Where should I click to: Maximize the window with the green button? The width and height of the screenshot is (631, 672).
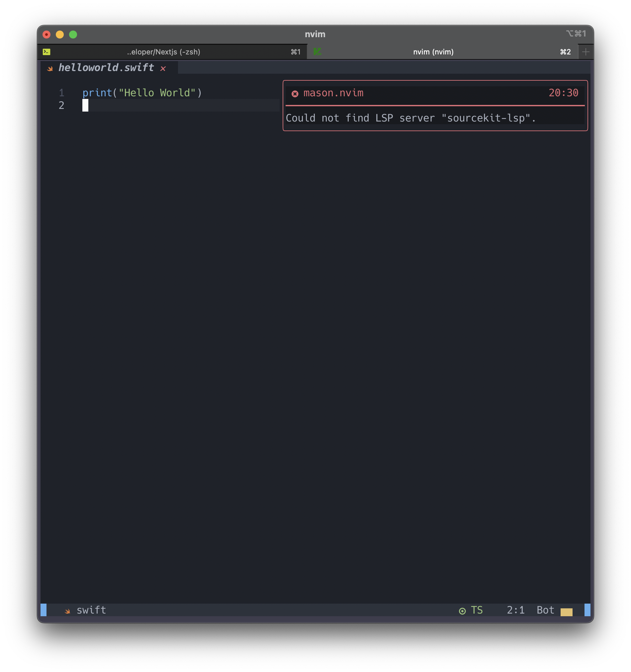[73, 35]
